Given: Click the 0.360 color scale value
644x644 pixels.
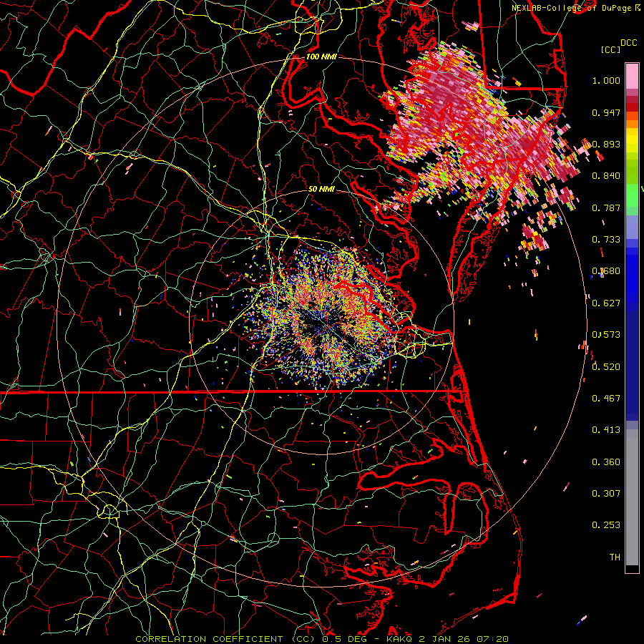Looking at the screenshot, I should 606,462.
